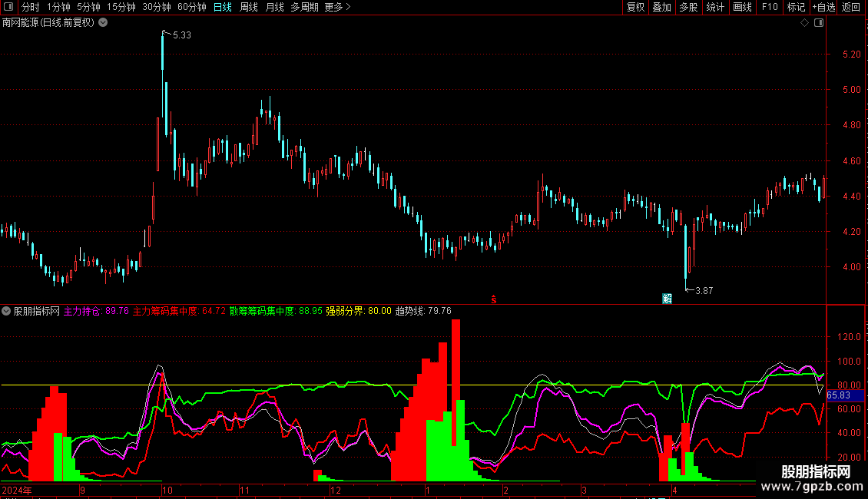Toggle the sidebar panel icon at top-left
The image size is (868, 499).
pos(8,7)
